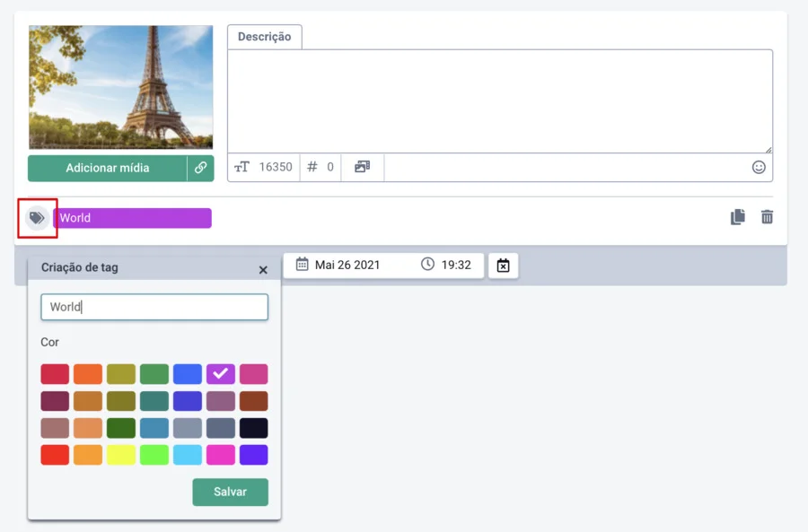
Task: Click the character count text-size icon
Action: pos(242,167)
